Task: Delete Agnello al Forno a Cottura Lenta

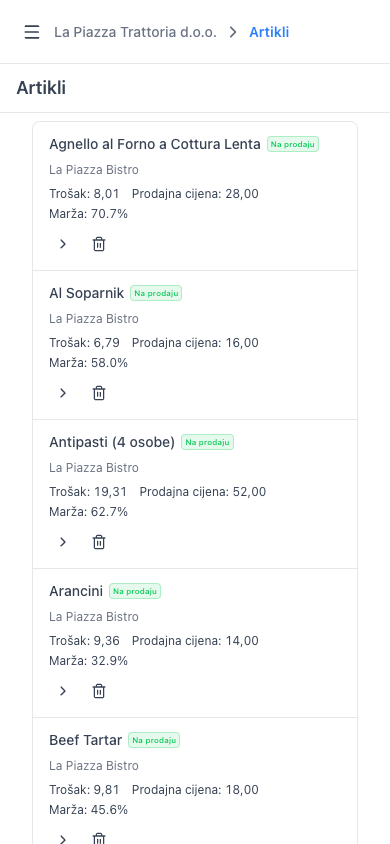Action: 99,244
